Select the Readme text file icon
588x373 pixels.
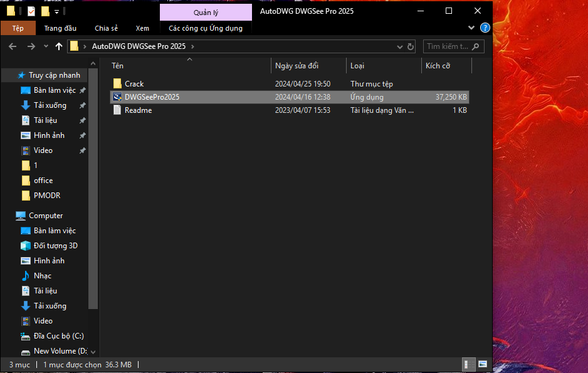(x=117, y=110)
